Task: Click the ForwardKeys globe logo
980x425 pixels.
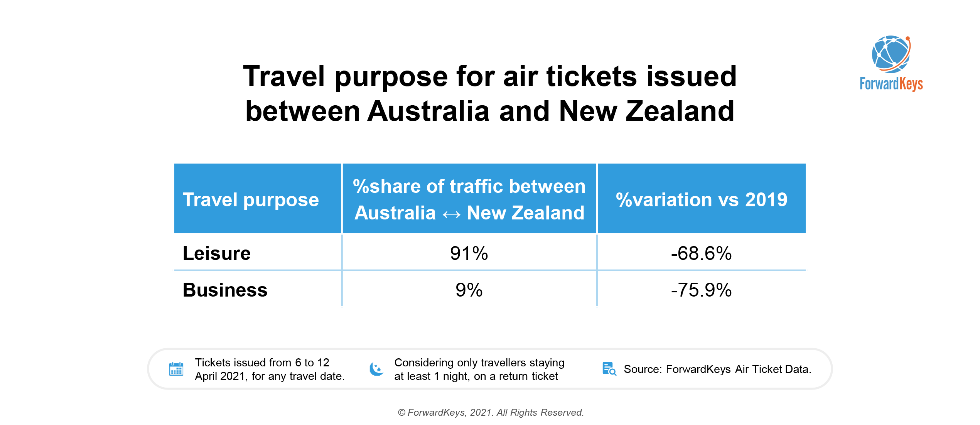Action: (x=891, y=54)
